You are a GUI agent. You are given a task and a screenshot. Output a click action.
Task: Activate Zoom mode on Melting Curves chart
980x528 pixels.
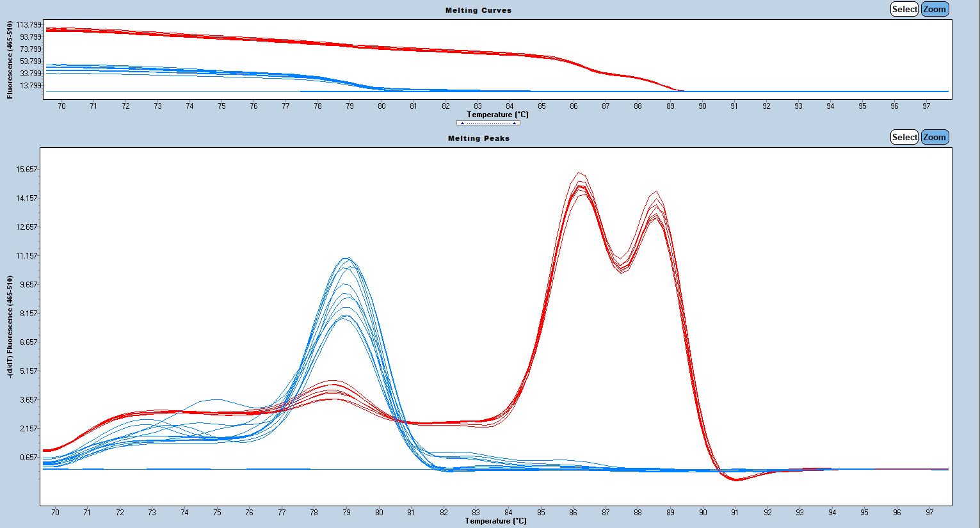[934, 9]
